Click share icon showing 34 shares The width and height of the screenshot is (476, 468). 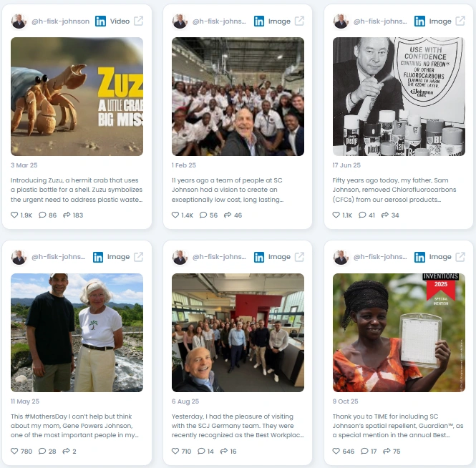[x=384, y=215]
